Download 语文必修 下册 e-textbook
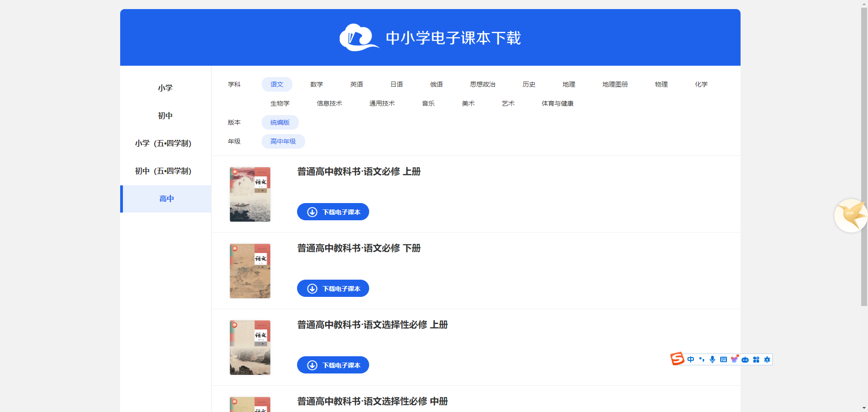 point(333,288)
